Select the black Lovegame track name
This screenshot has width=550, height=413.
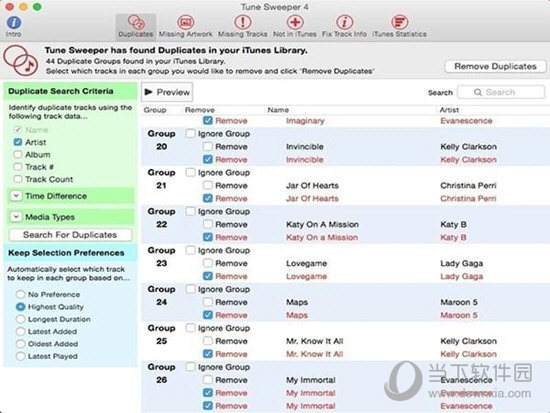(x=306, y=263)
